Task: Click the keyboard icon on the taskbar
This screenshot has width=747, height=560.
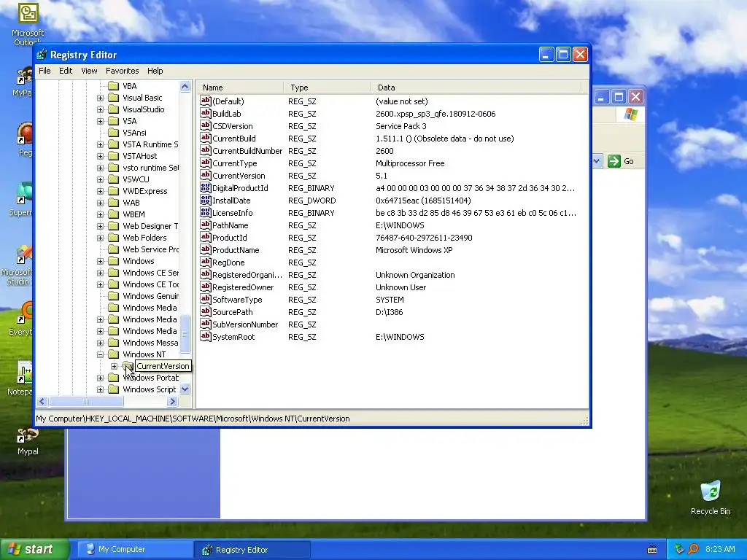Action: tap(652, 550)
